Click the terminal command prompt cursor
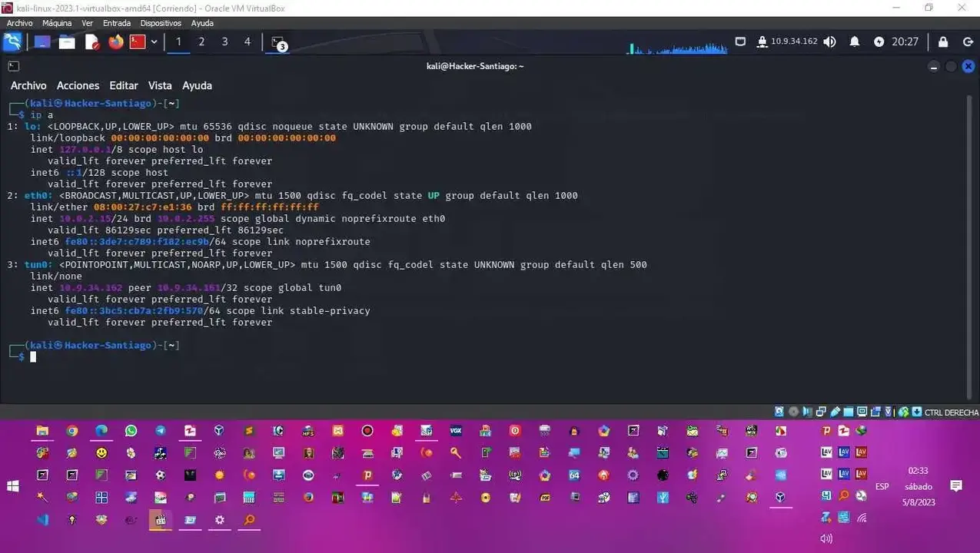Viewport: 980px width, 553px height. click(33, 356)
